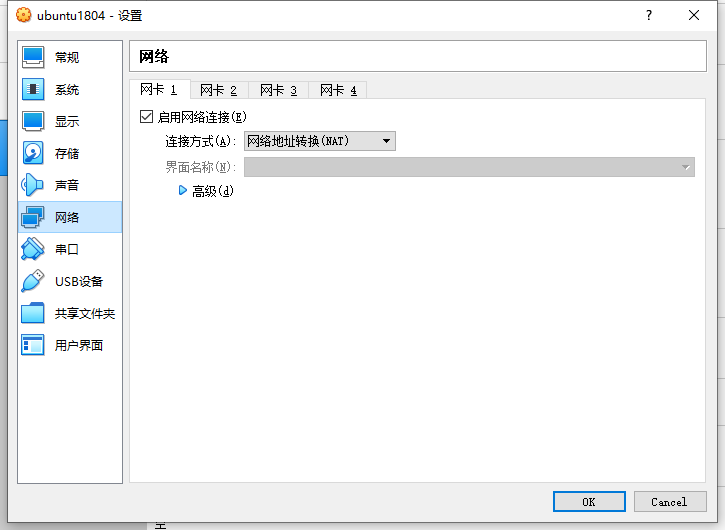Select the 存储 label in sidebar

coord(67,154)
